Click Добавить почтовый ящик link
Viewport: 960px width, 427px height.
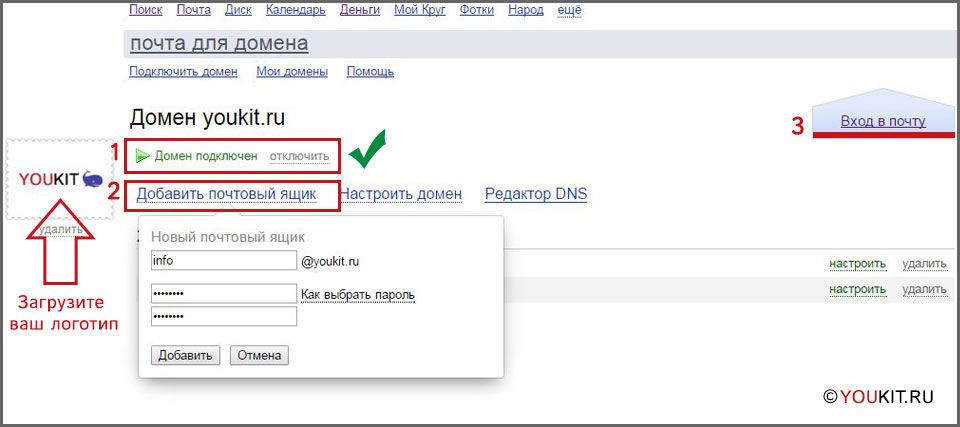(226, 194)
